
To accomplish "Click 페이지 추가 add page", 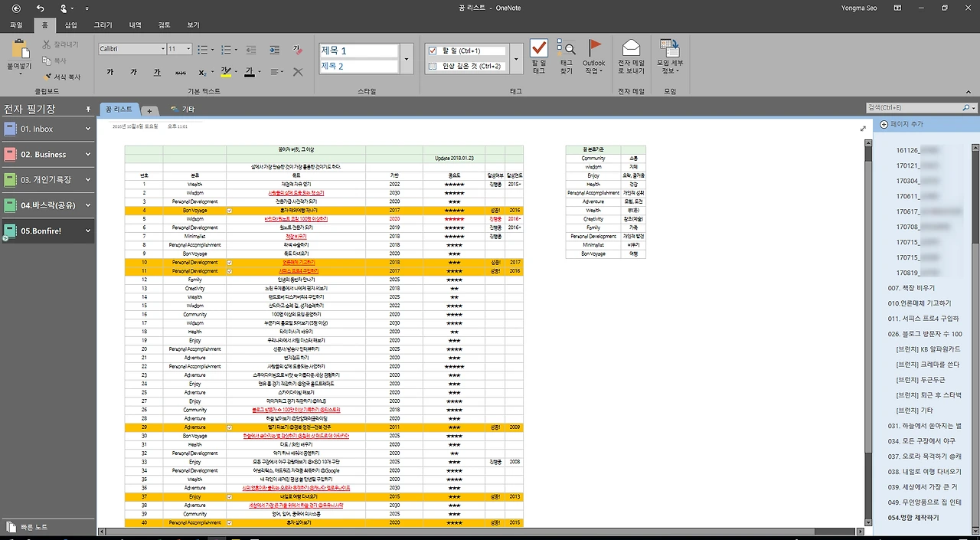I will click(x=902, y=124).
